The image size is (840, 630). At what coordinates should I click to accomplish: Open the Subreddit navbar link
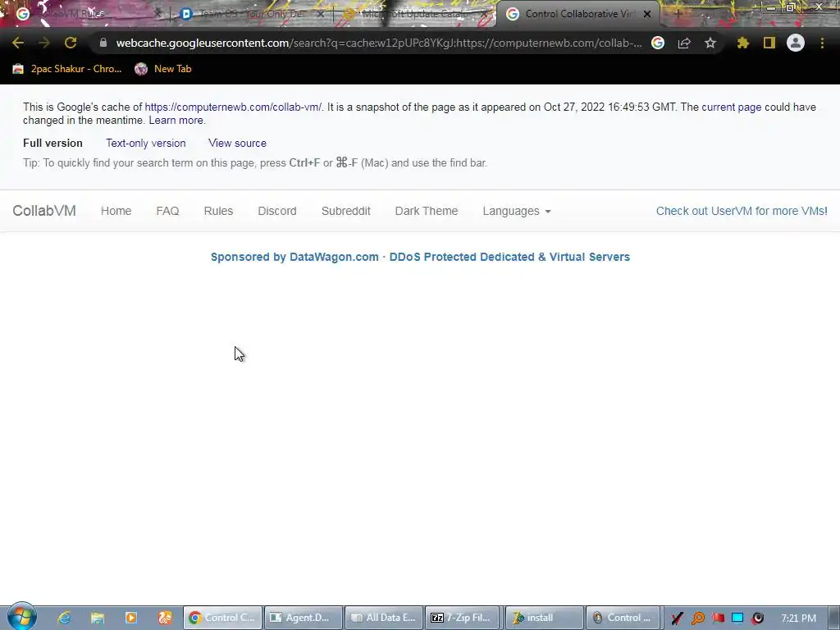coord(346,211)
